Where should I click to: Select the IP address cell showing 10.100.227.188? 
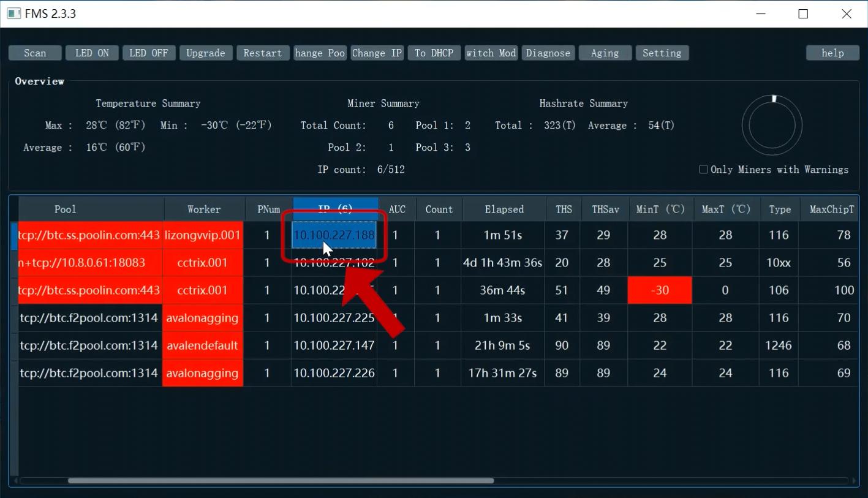(x=334, y=235)
